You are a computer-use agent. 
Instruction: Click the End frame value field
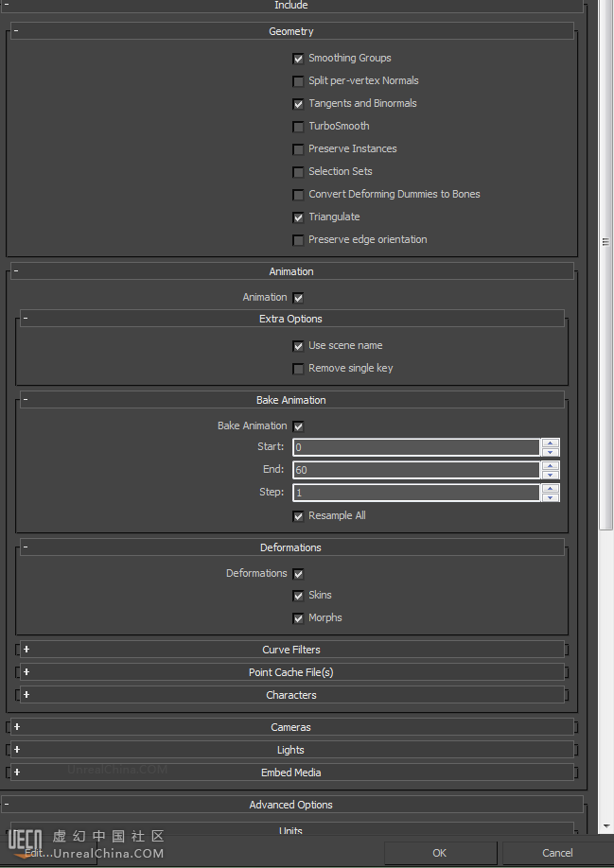pos(415,470)
